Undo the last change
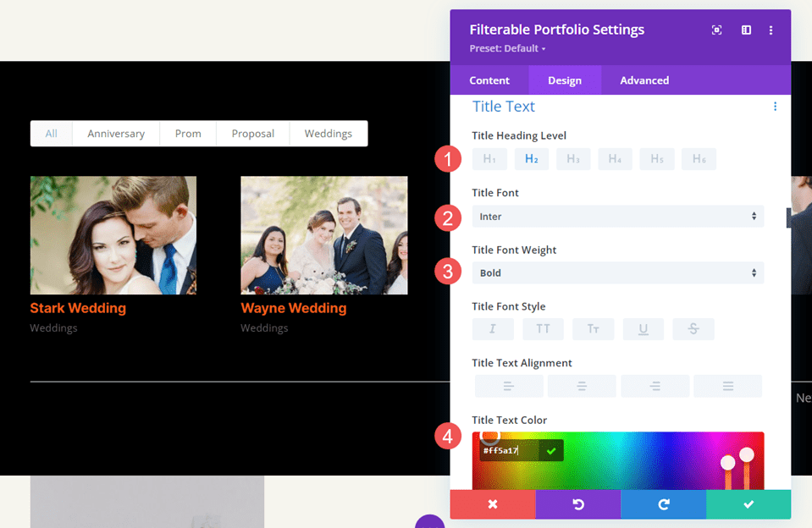 (x=577, y=504)
